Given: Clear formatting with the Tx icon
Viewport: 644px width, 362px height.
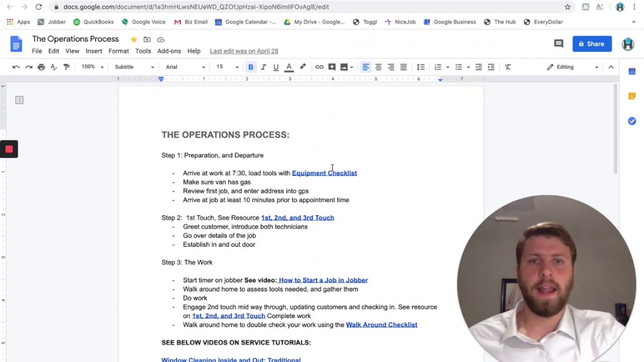Looking at the screenshot, I should tap(508, 67).
